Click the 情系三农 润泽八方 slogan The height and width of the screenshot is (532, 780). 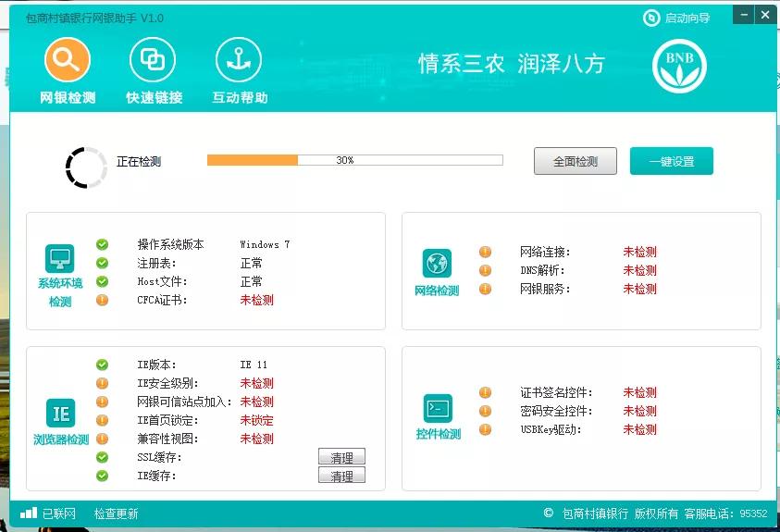click(512, 64)
